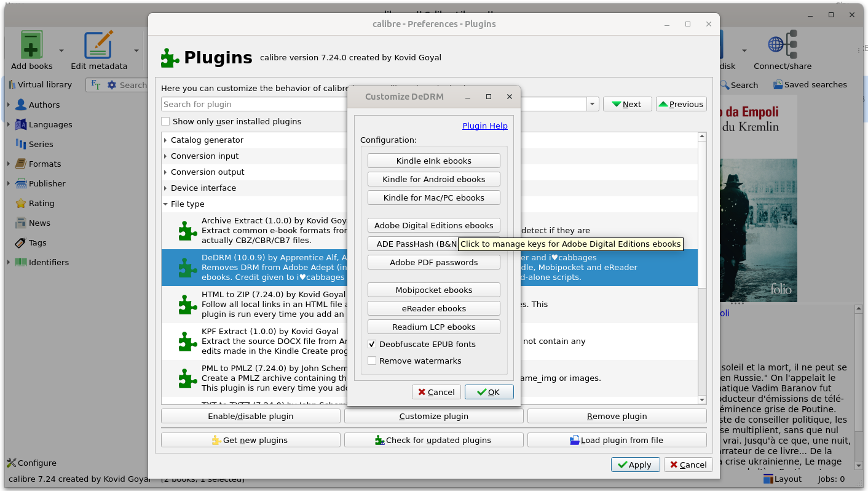Open Kindle eInk ebooks configuration

tap(434, 161)
